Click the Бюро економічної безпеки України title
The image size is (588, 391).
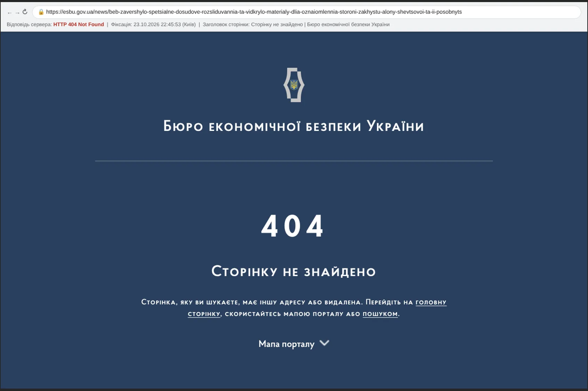(x=294, y=126)
